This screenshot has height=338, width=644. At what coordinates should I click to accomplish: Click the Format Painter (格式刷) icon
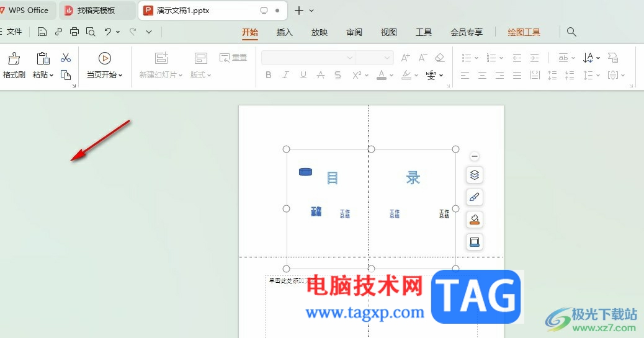point(14,59)
